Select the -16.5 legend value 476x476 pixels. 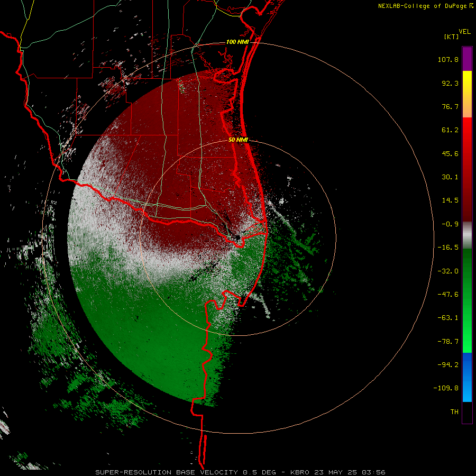click(x=448, y=248)
